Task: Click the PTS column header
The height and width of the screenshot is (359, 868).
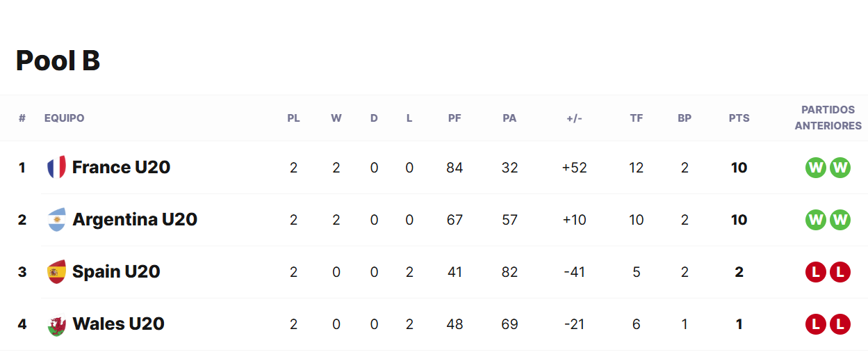Action: (x=739, y=118)
